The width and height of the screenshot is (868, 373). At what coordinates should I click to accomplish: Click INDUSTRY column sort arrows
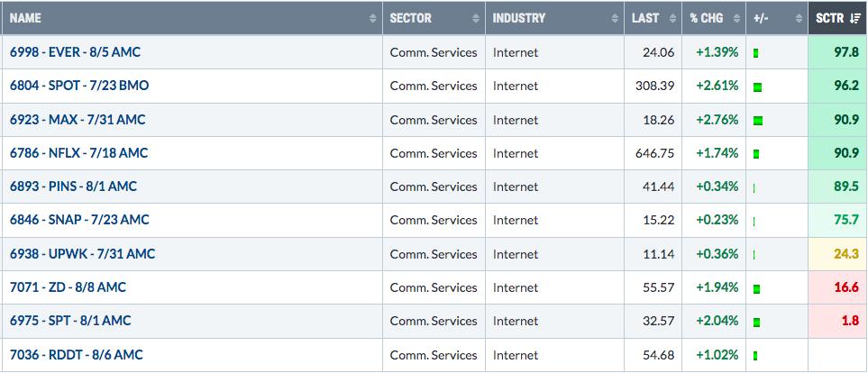click(x=615, y=19)
